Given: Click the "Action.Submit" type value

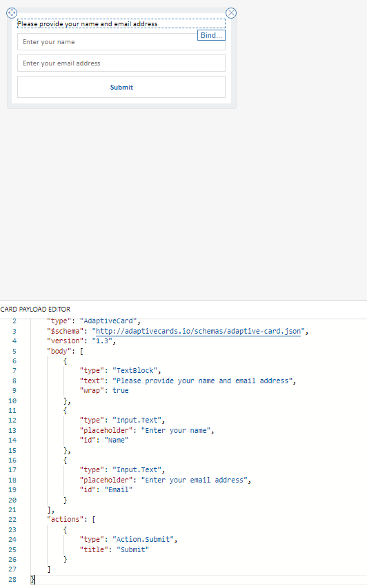Looking at the screenshot, I should (143, 539).
